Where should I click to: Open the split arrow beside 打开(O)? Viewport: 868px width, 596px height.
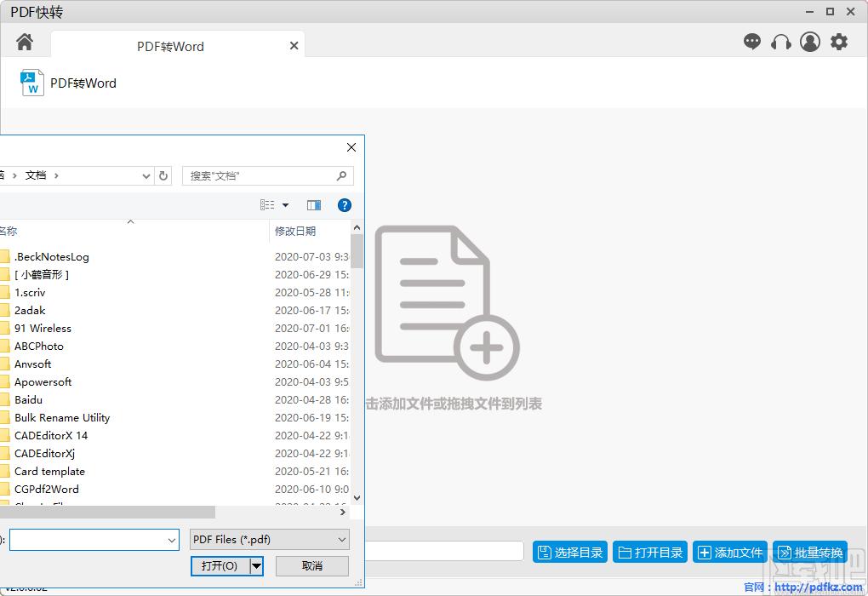(256, 566)
